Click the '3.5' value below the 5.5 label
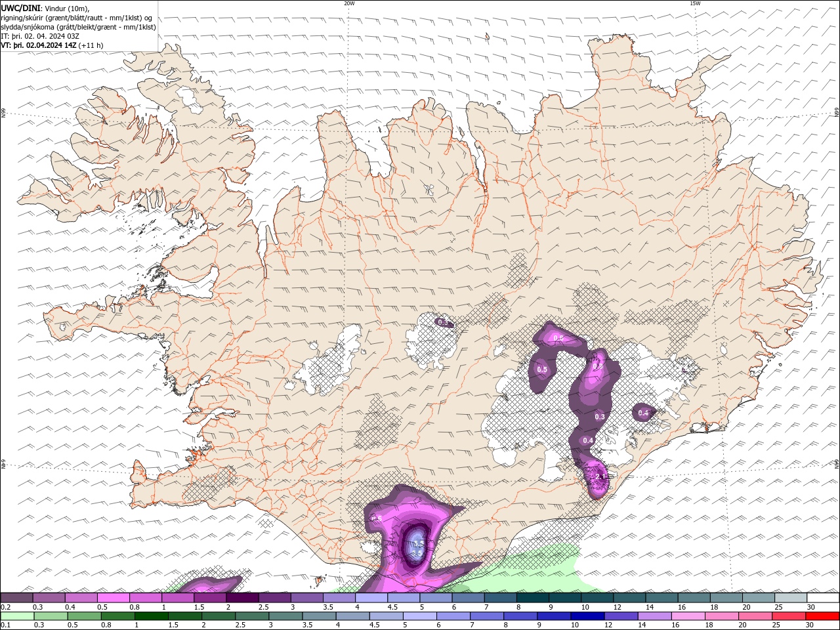Screen dimensions: 840x630 (417, 553)
